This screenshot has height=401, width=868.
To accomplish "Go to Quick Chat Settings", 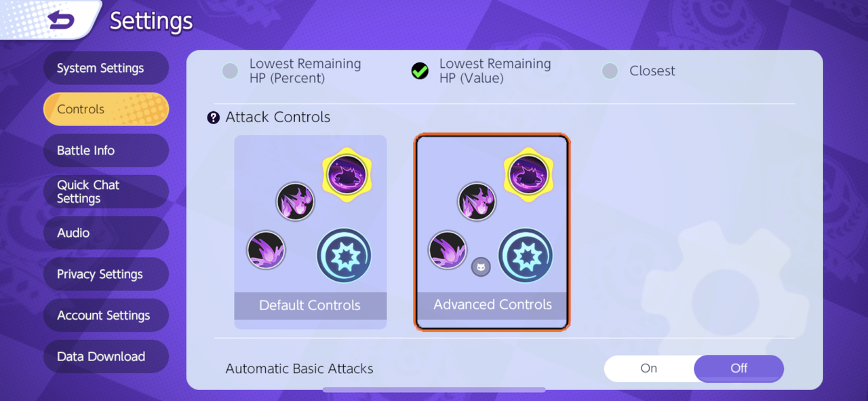I will point(106,192).
